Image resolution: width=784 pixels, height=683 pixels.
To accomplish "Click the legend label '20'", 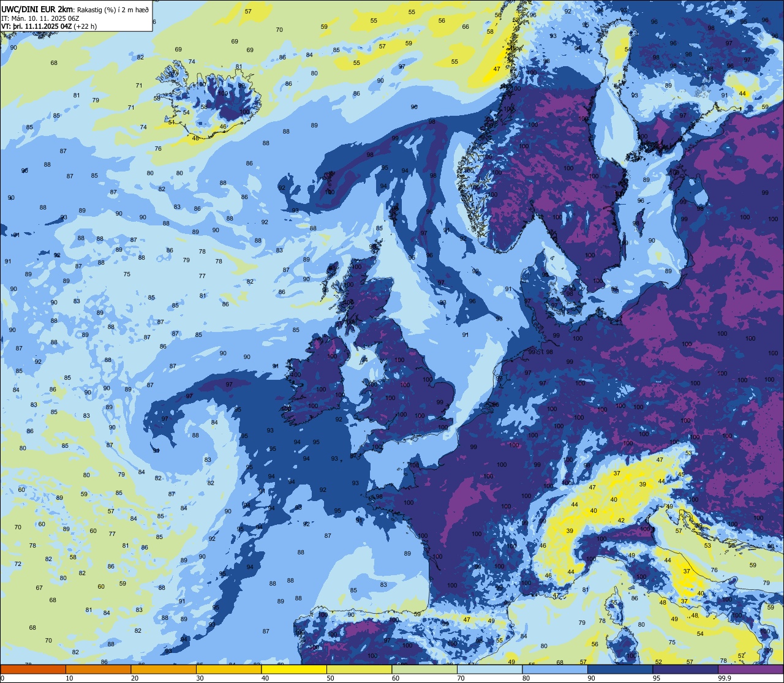I will [x=135, y=678].
